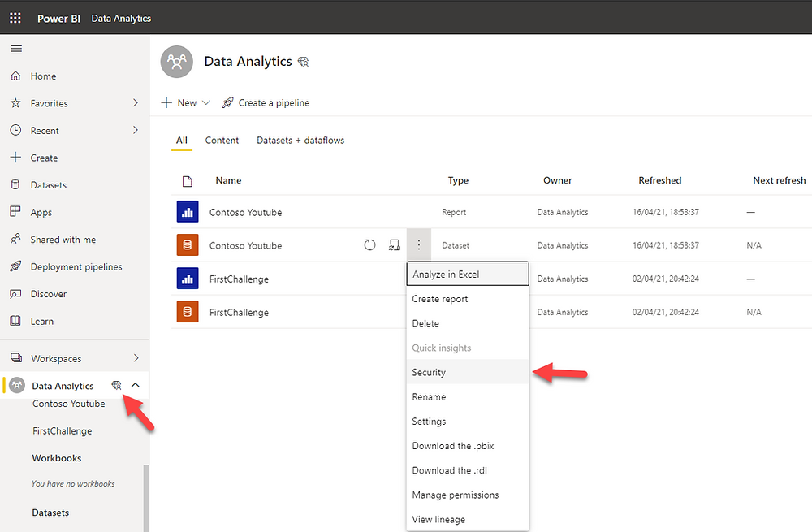The width and height of the screenshot is (812, 532).
Task: Open Manage permissions from context menu
Action: [468, 495]
